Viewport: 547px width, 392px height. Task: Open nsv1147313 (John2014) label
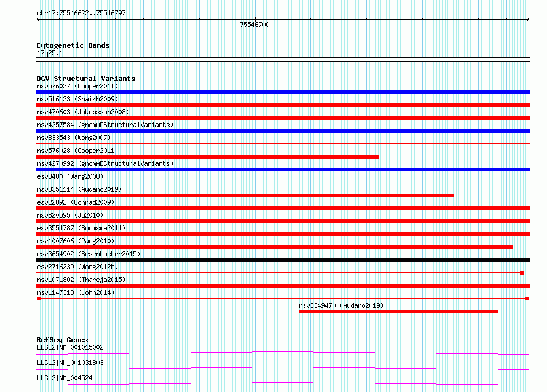click(x=76, y=292)
